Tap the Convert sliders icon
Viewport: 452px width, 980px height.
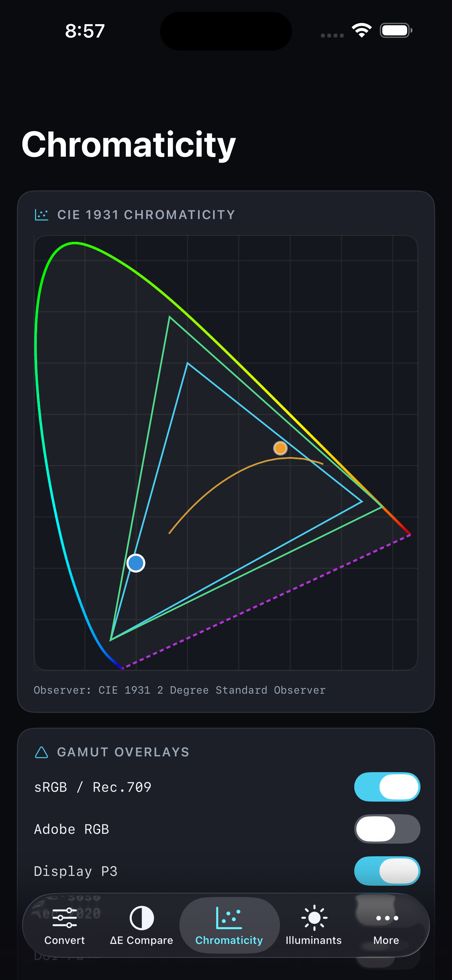point(65,918)
